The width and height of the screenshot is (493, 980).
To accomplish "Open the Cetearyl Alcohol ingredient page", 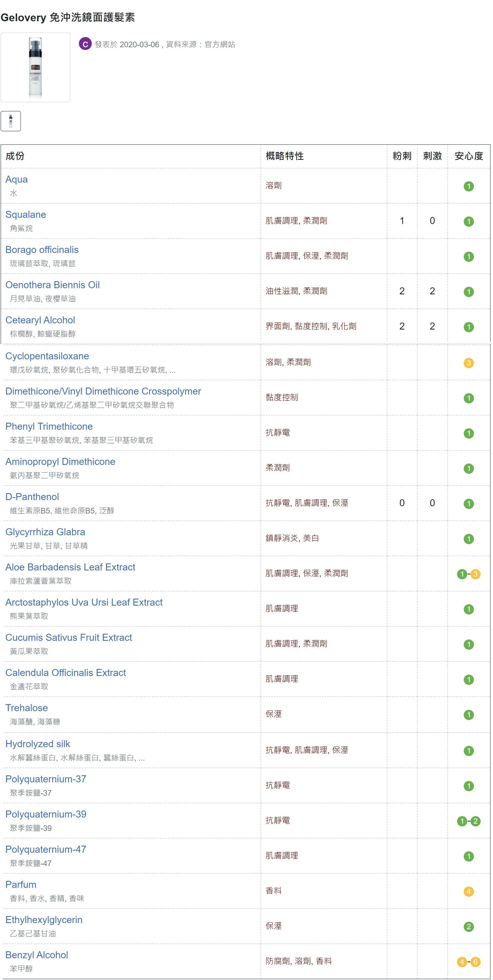I will pos(40,320).
